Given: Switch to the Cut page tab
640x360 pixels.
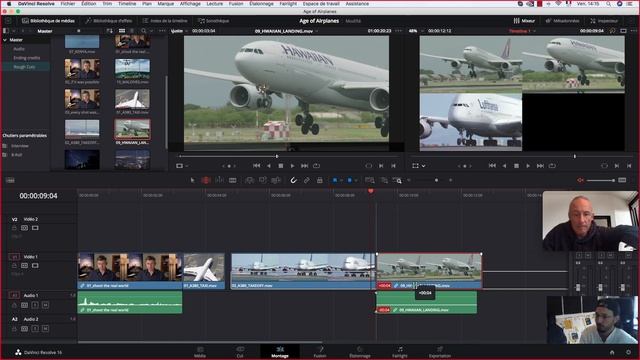Looking at the screenshot, I should coord(240,351).
